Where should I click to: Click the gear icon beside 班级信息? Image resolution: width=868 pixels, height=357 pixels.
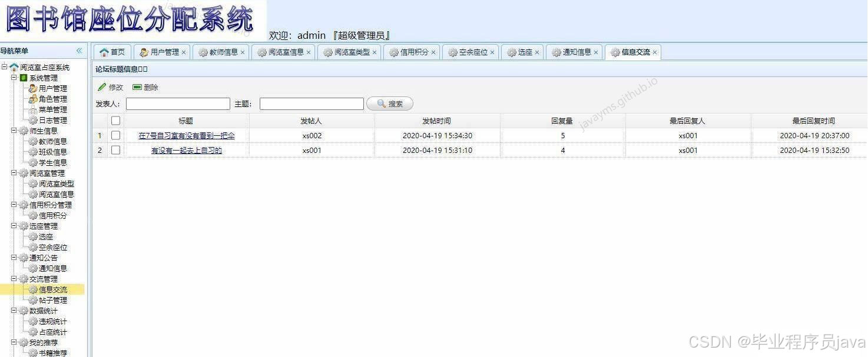pyautogui.click(x=33, y=152)
